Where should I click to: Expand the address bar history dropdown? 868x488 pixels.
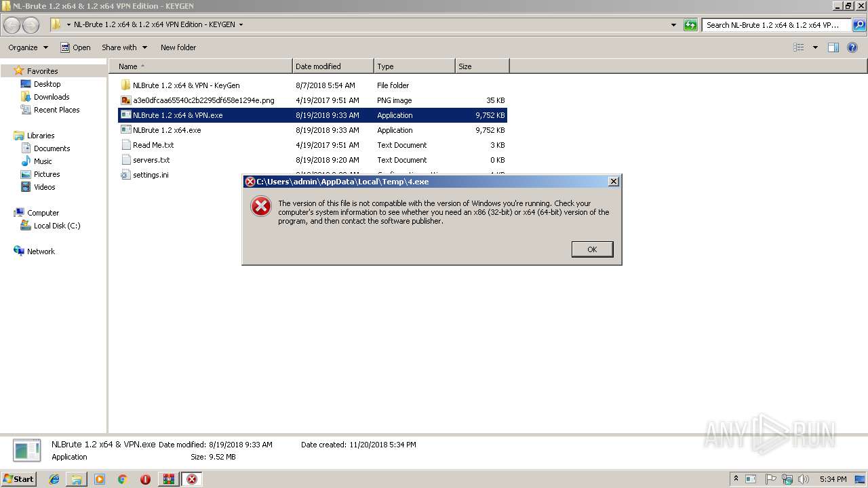click(x=673, y=25)
